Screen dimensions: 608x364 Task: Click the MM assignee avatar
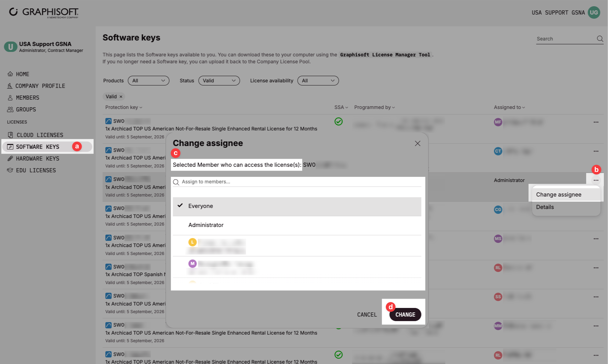pos(498,326)
